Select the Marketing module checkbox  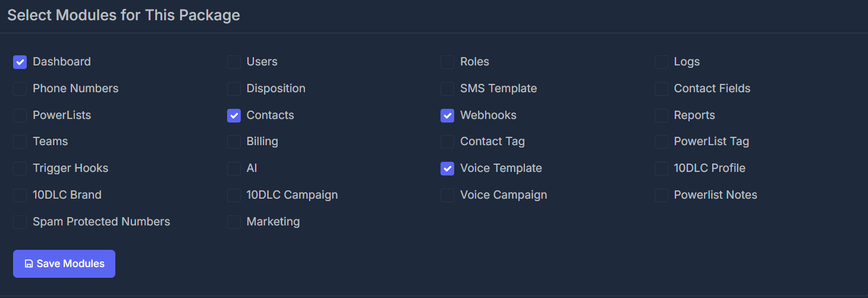pyautogui.click(x=234, y=222)
